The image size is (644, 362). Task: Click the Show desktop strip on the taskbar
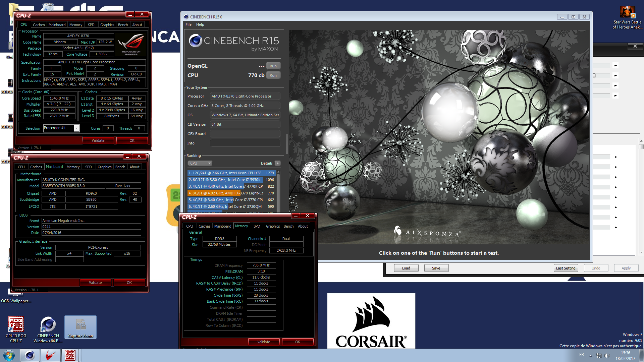641,355
